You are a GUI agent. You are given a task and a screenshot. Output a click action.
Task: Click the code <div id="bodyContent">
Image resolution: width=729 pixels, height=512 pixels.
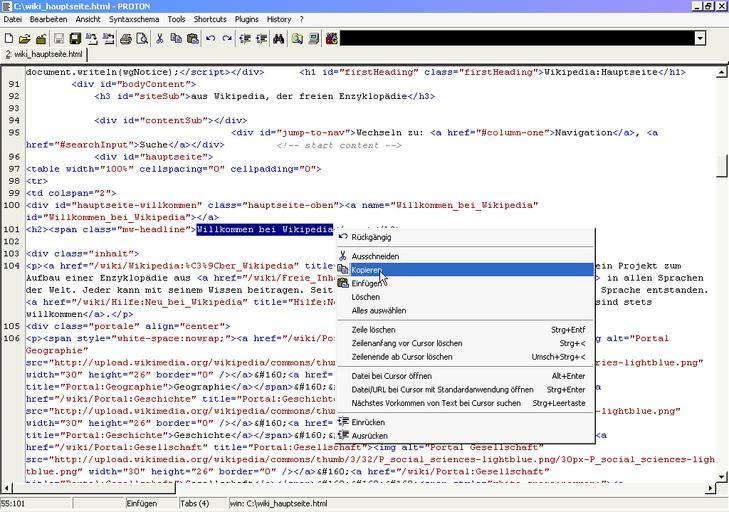coord(134,84)
